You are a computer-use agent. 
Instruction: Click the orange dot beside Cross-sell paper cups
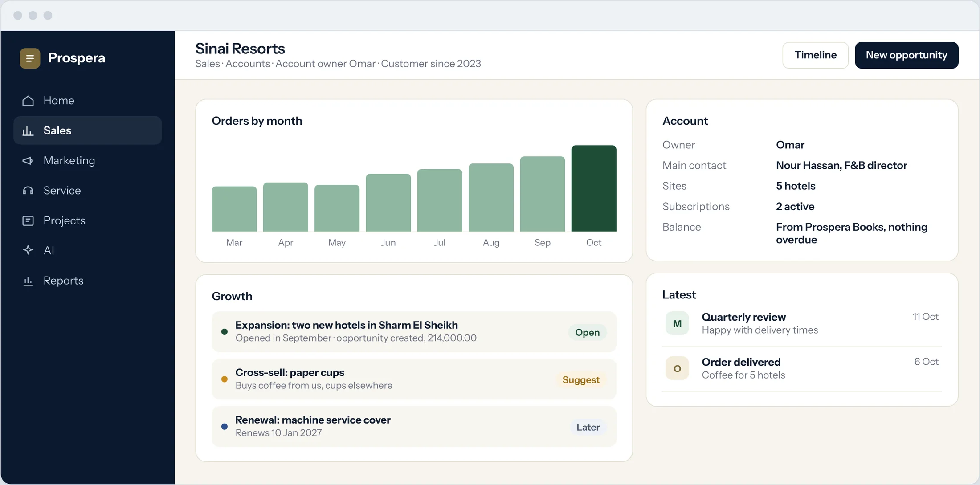click(225, 379)
